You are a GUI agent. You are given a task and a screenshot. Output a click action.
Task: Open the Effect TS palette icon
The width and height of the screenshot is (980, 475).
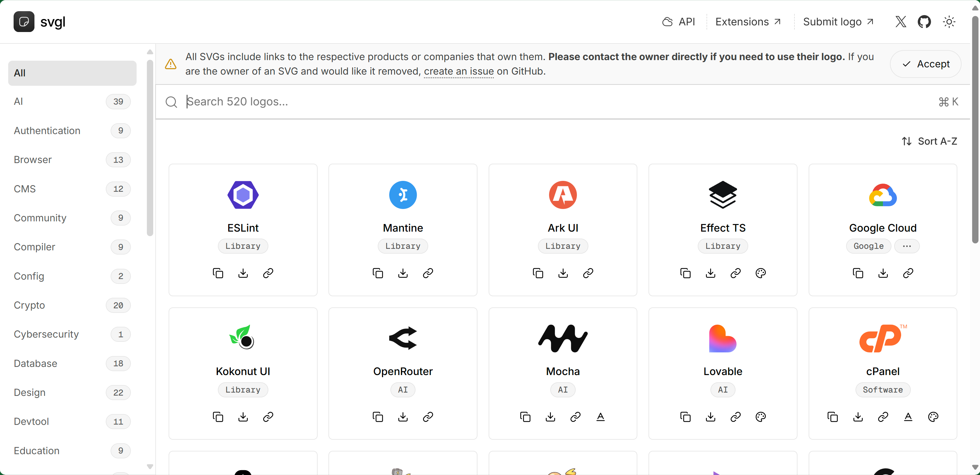(x=761, y=273)
